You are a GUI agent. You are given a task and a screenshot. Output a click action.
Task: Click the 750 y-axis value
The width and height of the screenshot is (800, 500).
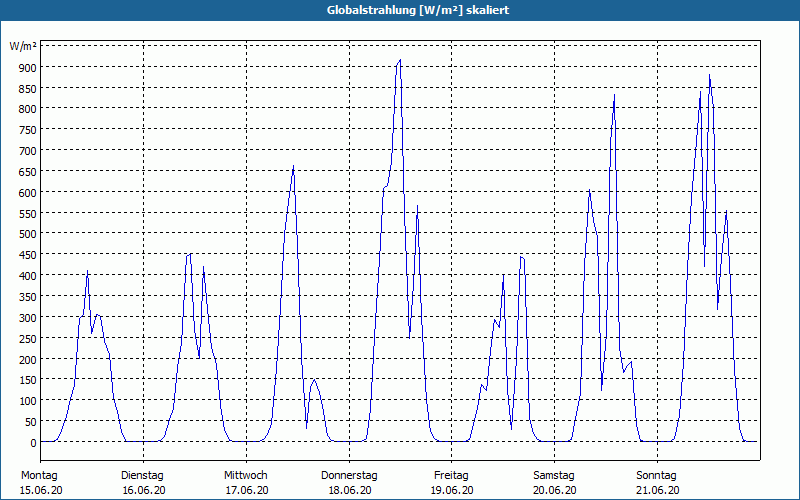click(x=28, y=130)
